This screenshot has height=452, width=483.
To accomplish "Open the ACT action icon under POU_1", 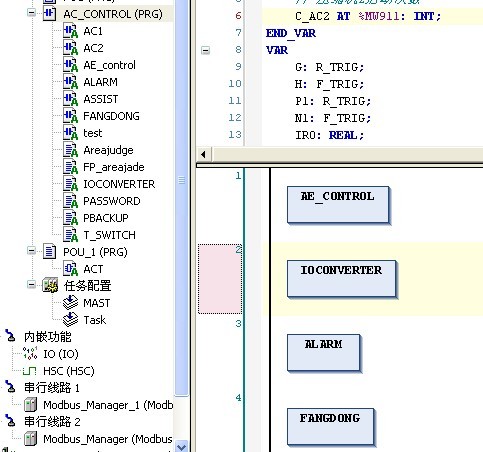I will coord(70,269).
